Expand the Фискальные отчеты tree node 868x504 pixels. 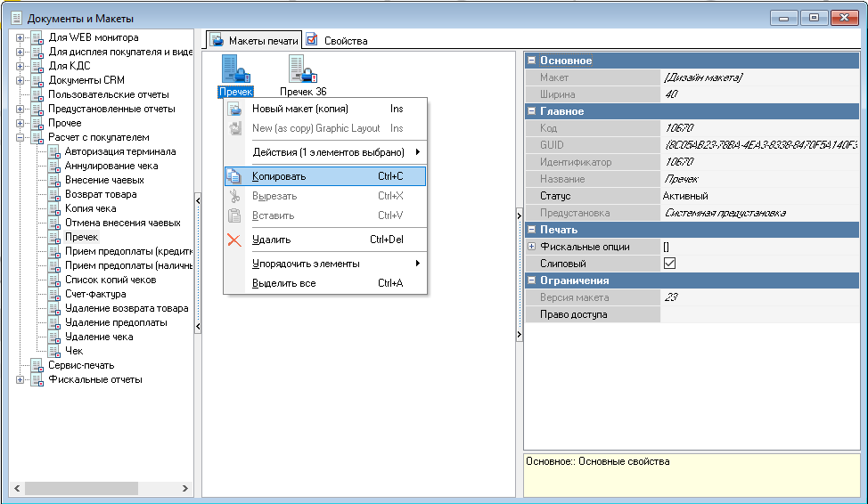click(20, 379)
